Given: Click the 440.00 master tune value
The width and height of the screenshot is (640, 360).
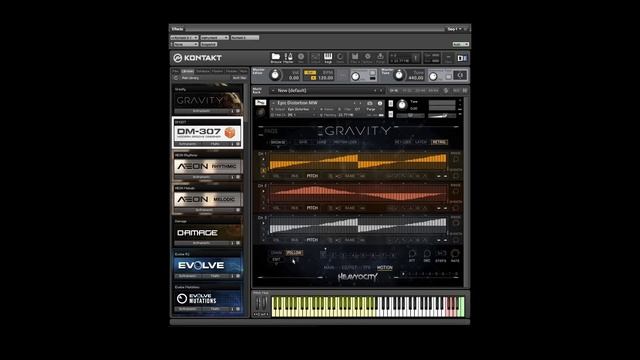Looking at the screenshot, I should click(x=416, y=78).
